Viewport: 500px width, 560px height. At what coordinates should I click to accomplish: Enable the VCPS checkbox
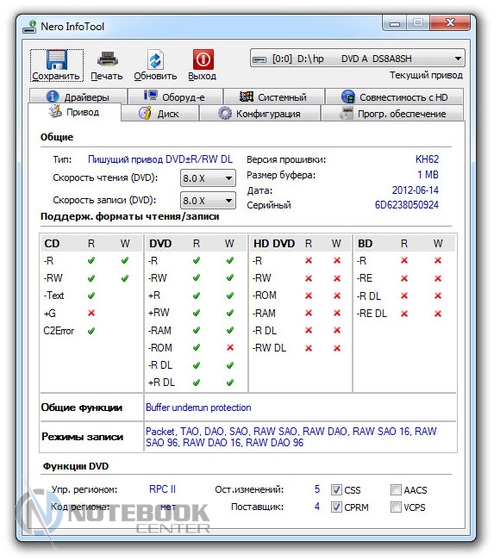click(396, 507)
